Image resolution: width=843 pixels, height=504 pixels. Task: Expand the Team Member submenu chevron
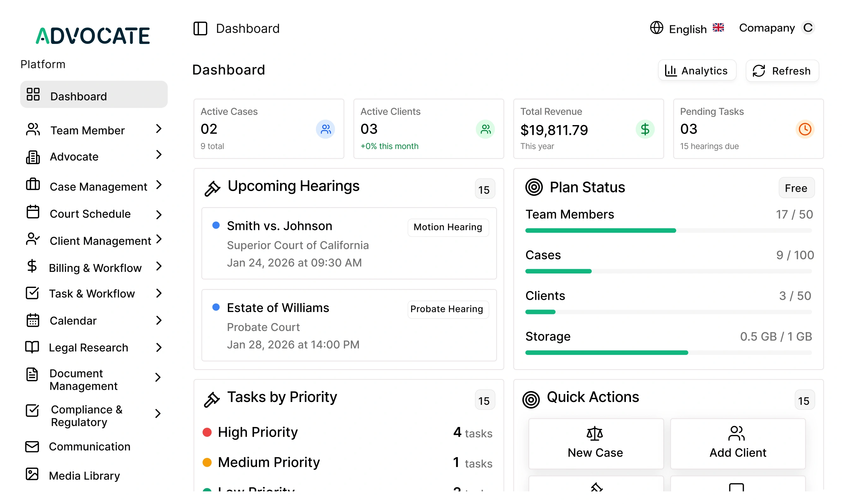coord(158,129)
